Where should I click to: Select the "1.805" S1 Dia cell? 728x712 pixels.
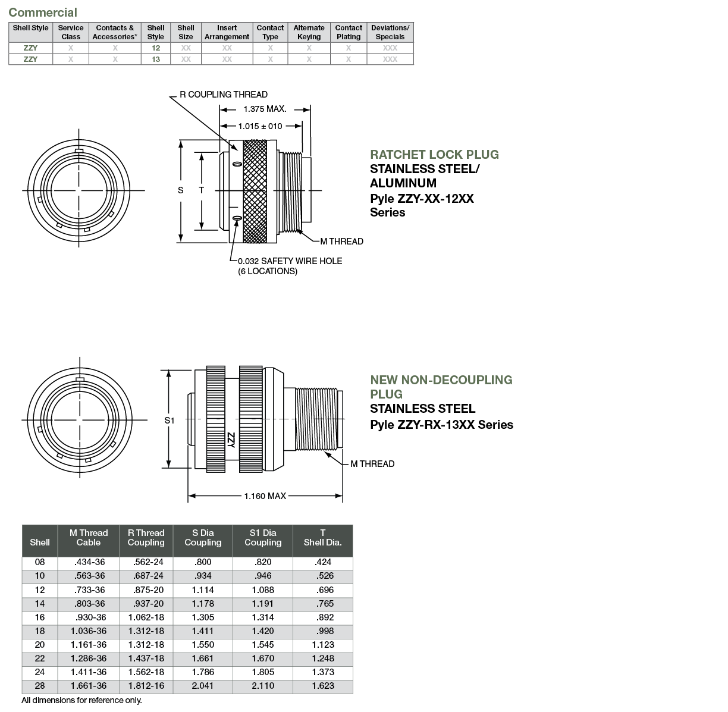click(x=263, y=672)
